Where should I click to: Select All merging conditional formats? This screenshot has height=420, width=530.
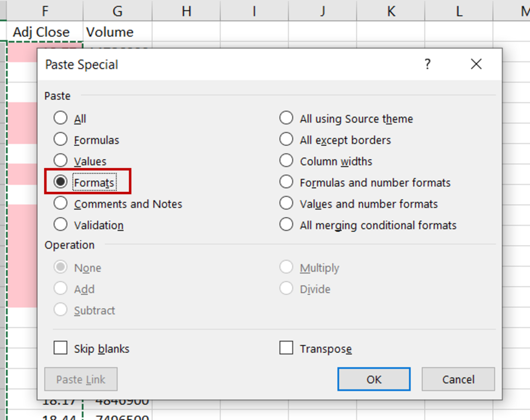point(286,224)
